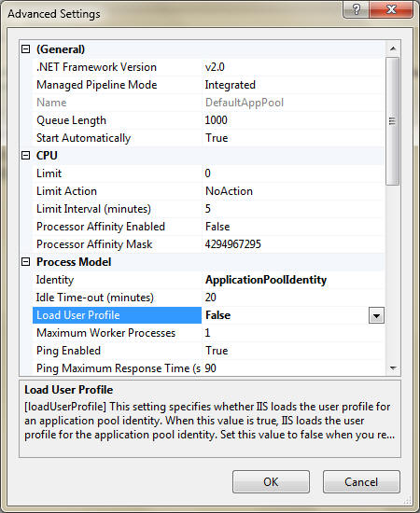420x513 pixels.
Task: Click the CPU category heading
Action: click(x=47, y=156)
